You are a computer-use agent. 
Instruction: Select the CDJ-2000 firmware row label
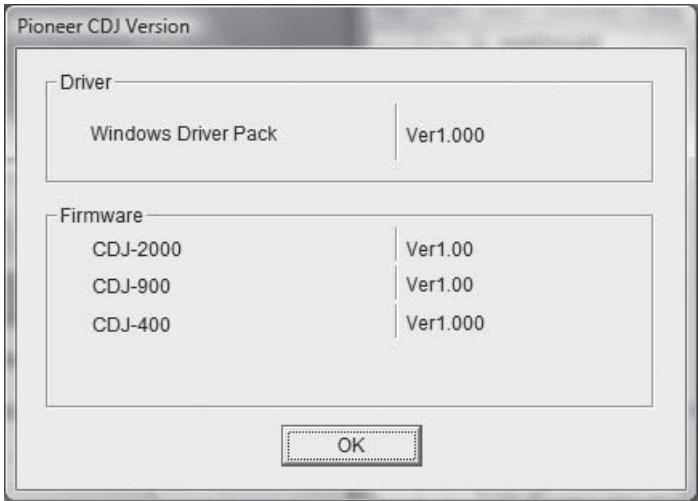point(137,249)
